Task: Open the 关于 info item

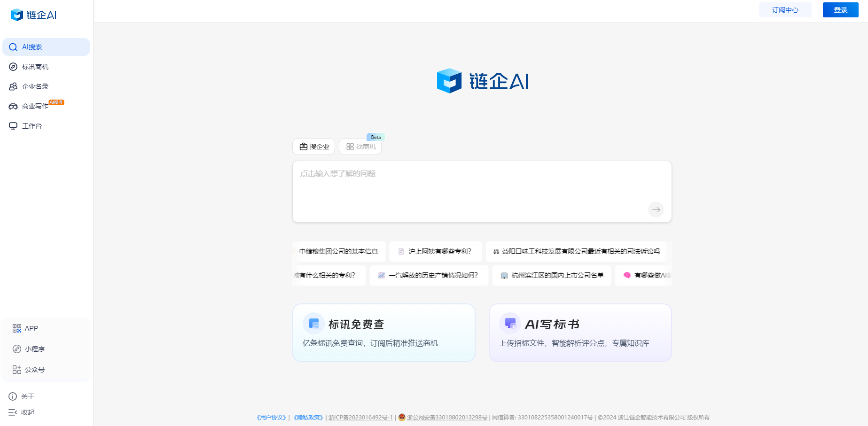Action: pyautogui.click(x=22, y=396)
